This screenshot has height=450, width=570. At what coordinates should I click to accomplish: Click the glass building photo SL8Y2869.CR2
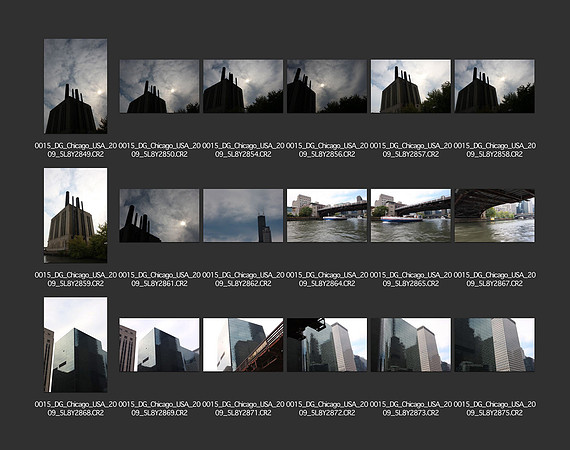[160, 345]
